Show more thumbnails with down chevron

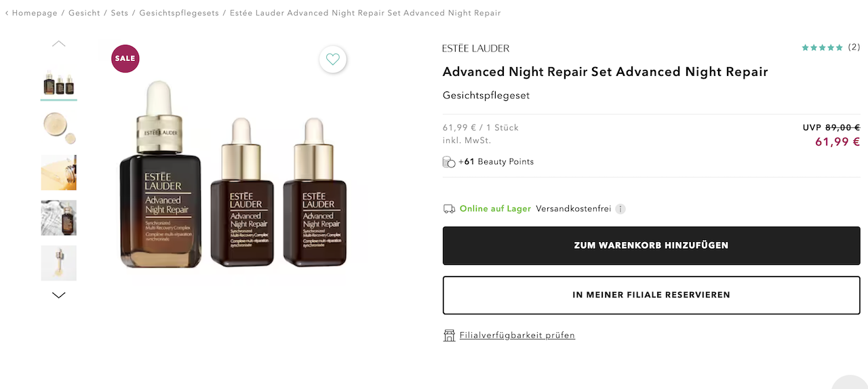[59, 295]
